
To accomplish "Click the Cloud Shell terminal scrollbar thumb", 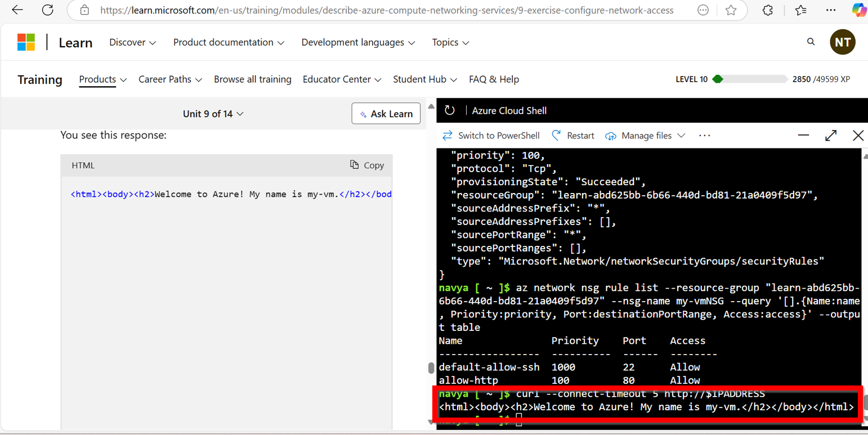I will pyautogui.click(x=865, y=402).
